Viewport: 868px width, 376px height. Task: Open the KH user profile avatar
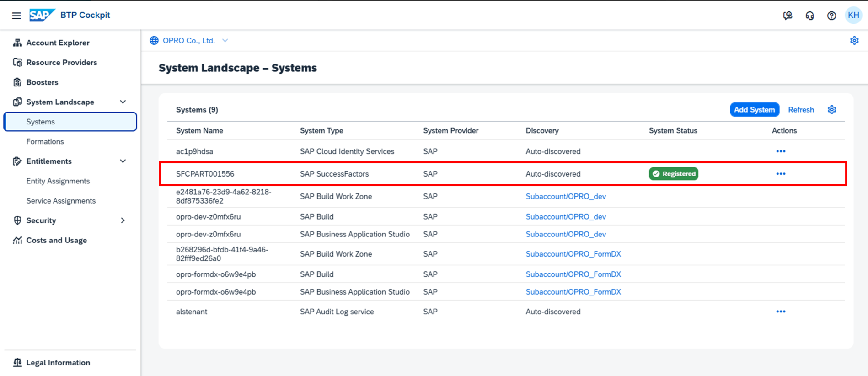pos(853,15)
